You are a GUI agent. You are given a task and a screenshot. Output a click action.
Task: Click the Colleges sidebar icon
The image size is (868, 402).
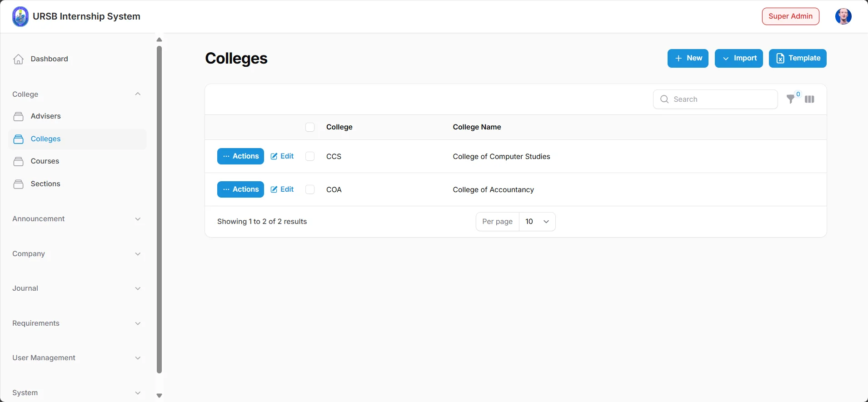pyautogui.click(x=19, y=139)
